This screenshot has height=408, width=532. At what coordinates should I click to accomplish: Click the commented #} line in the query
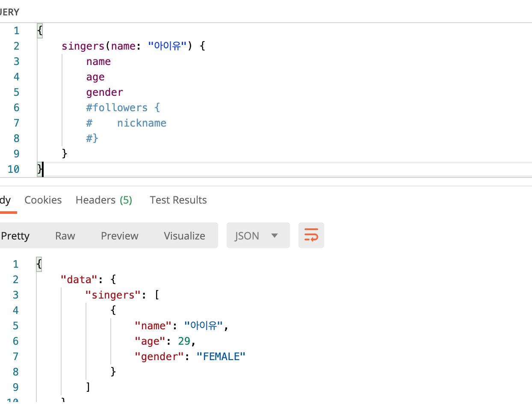point(92,138)
